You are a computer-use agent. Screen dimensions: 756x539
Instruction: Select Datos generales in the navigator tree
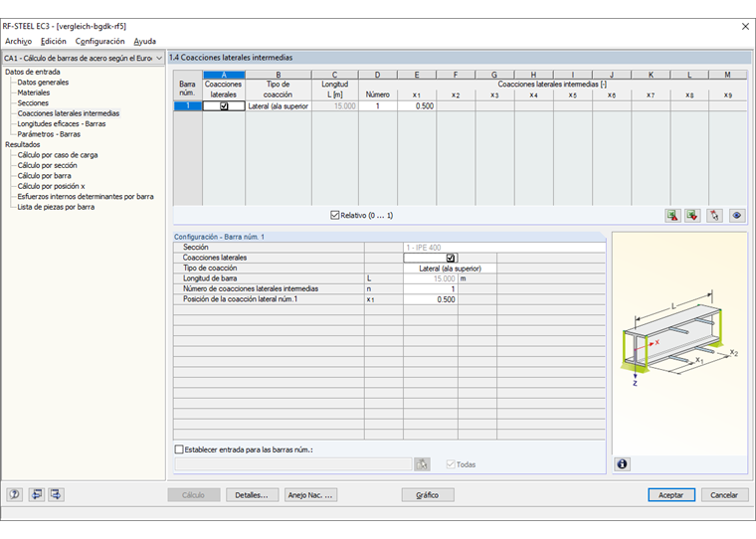[43, 83]
